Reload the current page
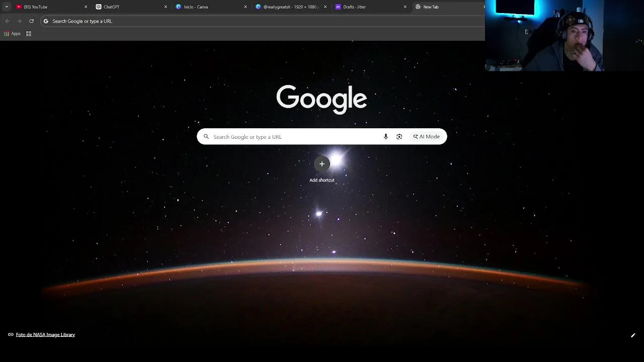Screen dimensions: 644x362 click(x=31, y=21)
